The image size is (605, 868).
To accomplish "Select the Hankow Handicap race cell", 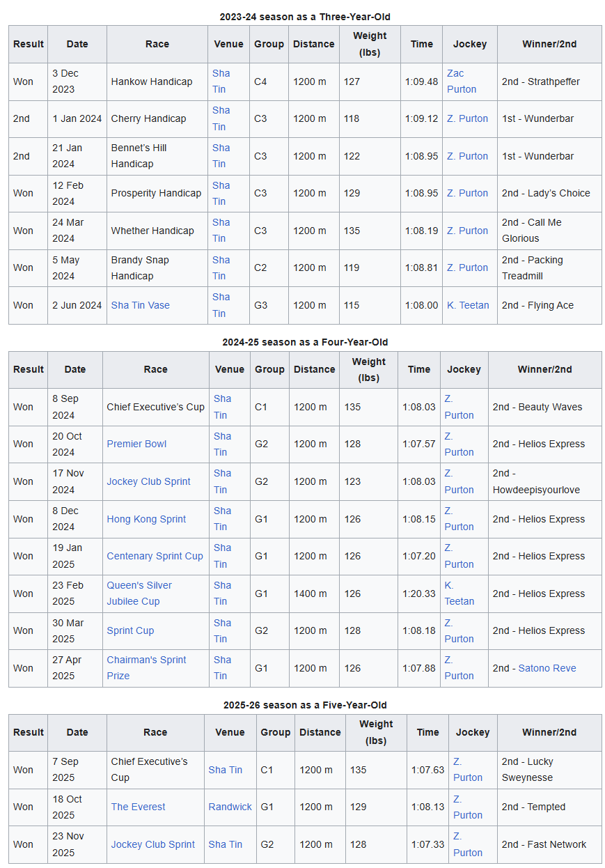I will pos(157,82).
